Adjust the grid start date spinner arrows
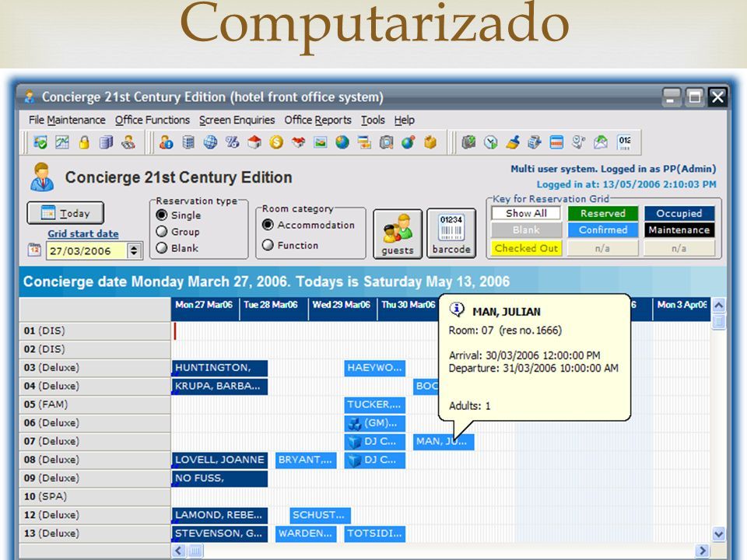747x560 pixels. pyautogui.click(x=134, y=250)
